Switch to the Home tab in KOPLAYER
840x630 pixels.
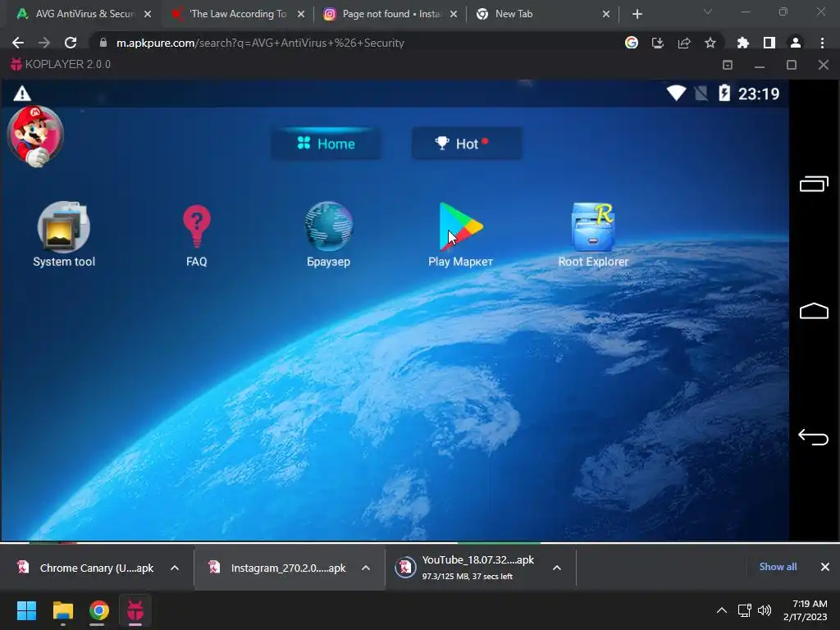pyautogui.click(x=326, y=144)
